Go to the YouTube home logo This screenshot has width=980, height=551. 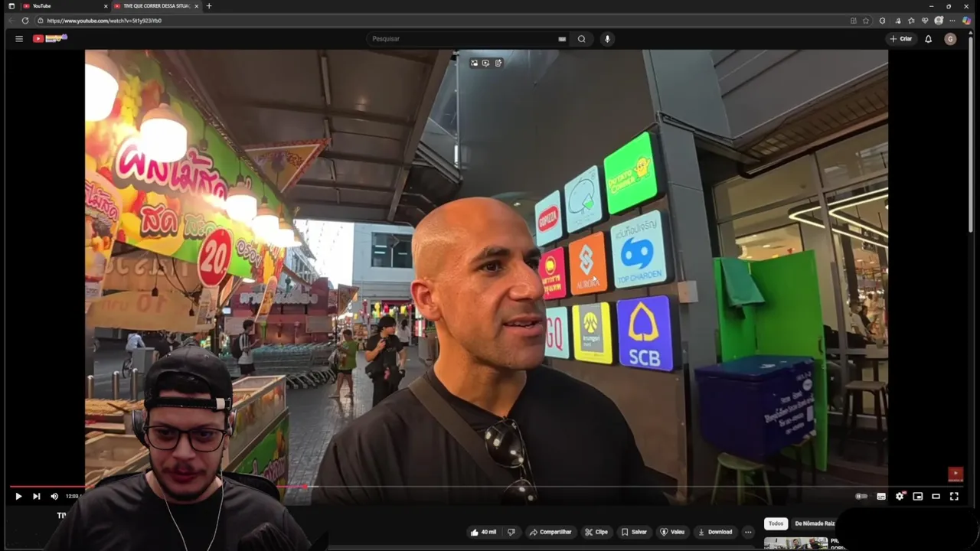50,38
